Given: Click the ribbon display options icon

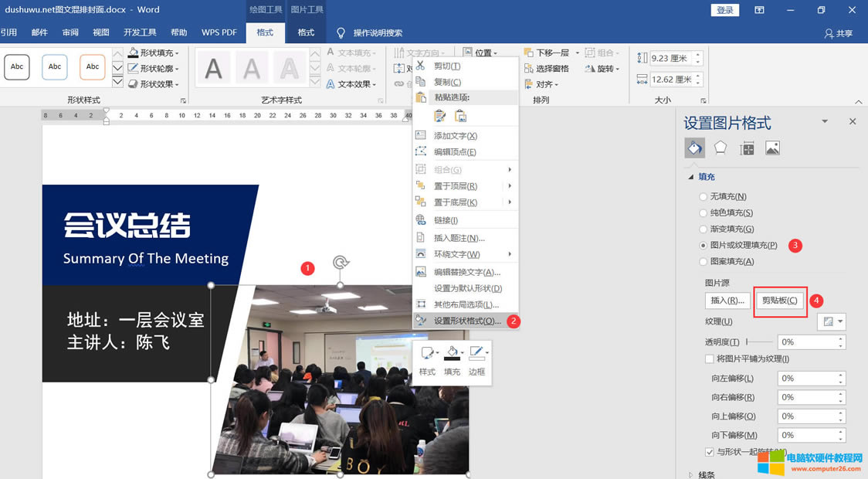Looking at the screenshot, I should pos(759,10).
